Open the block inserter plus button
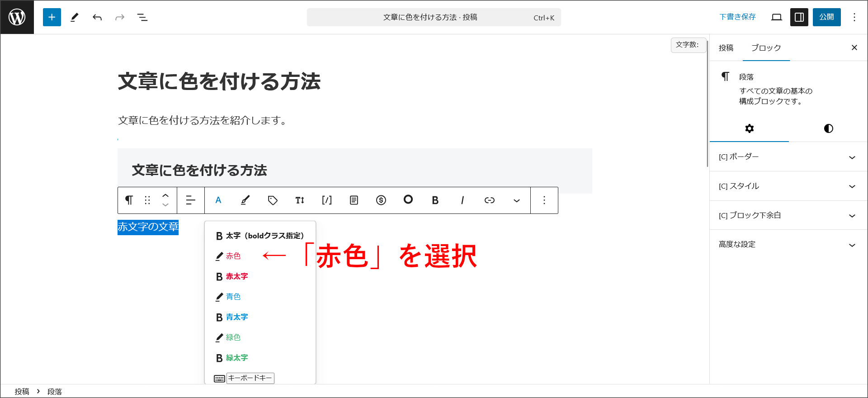This screenshot has width=868, height=398. 52,17
